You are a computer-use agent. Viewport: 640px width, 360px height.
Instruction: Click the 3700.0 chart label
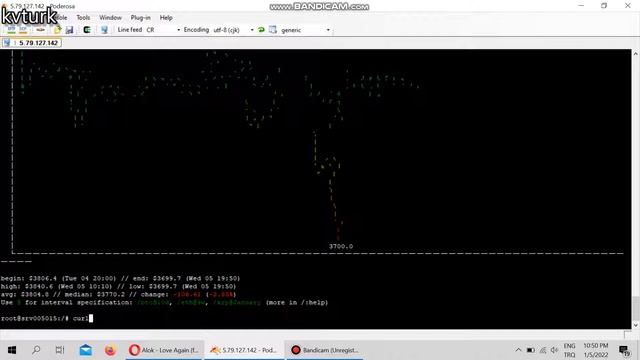click(x=341, y=246)
